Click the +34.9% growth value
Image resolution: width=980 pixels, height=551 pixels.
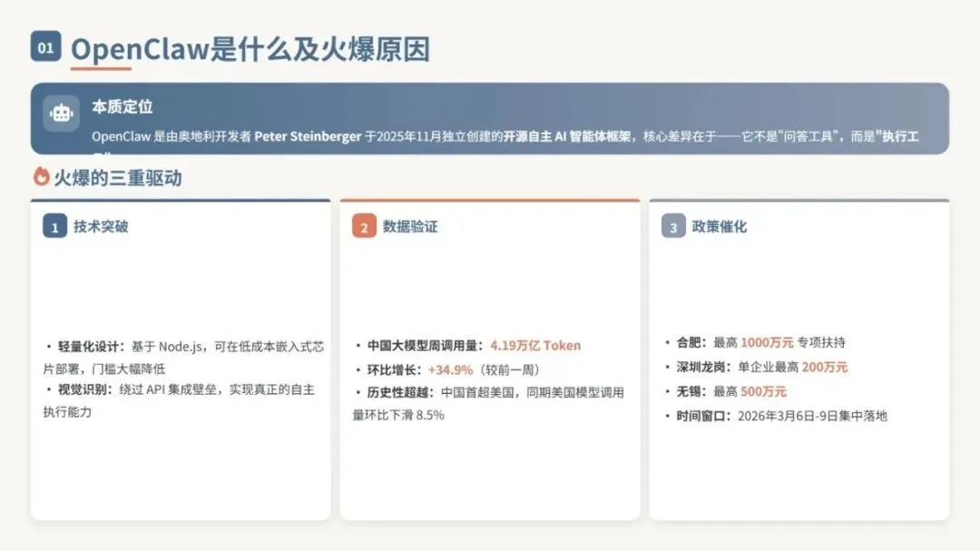450,369
